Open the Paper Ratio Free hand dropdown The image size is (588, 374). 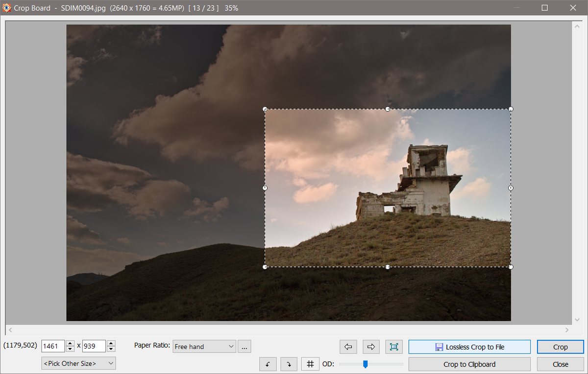(x=204, y=347)
